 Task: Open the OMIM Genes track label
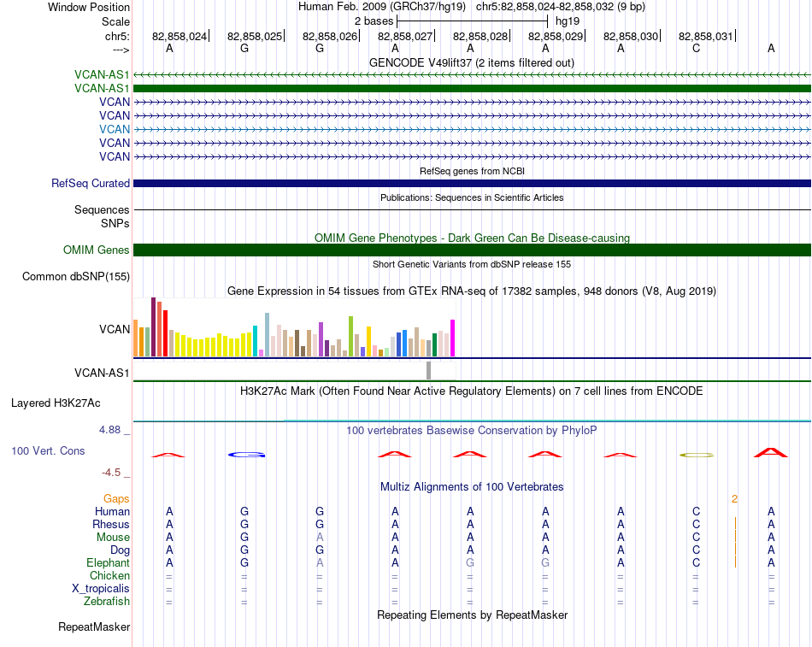pyautogui.click(x=97, y=250)
